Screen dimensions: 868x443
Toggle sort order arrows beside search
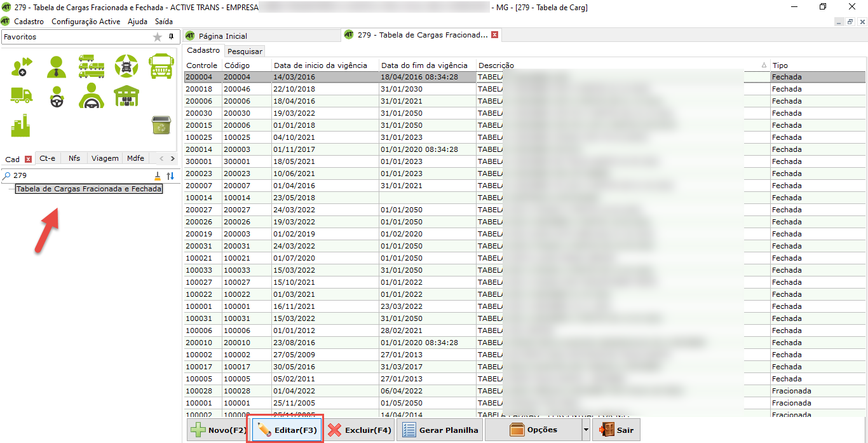pyautogui.click(x=170, y=175)
